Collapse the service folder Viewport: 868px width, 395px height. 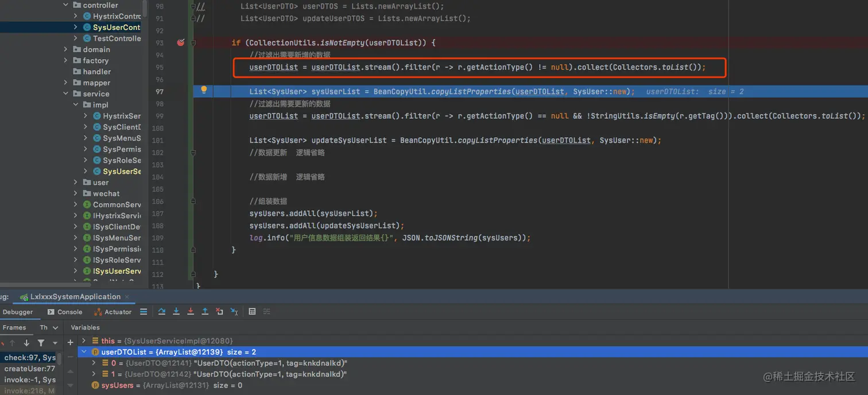66,94
